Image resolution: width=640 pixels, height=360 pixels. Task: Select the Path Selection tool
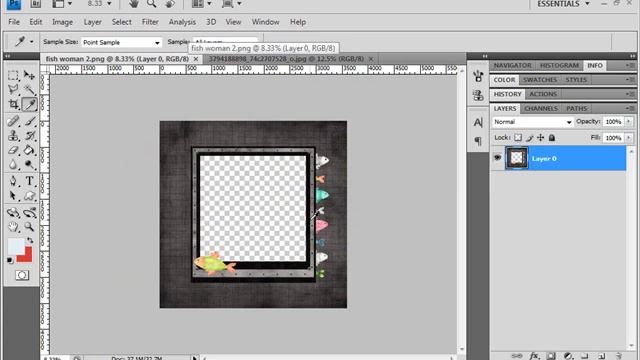pos(13,196)
